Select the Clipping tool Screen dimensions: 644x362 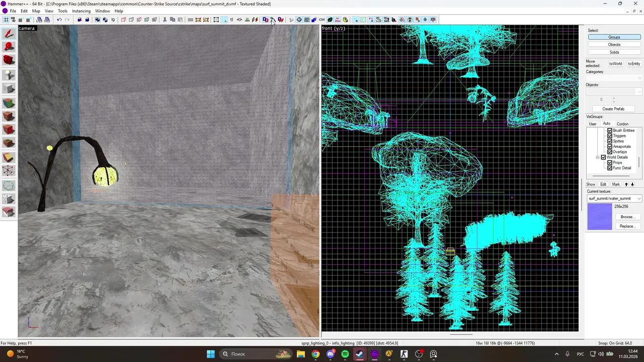click(x=9, y=157)
